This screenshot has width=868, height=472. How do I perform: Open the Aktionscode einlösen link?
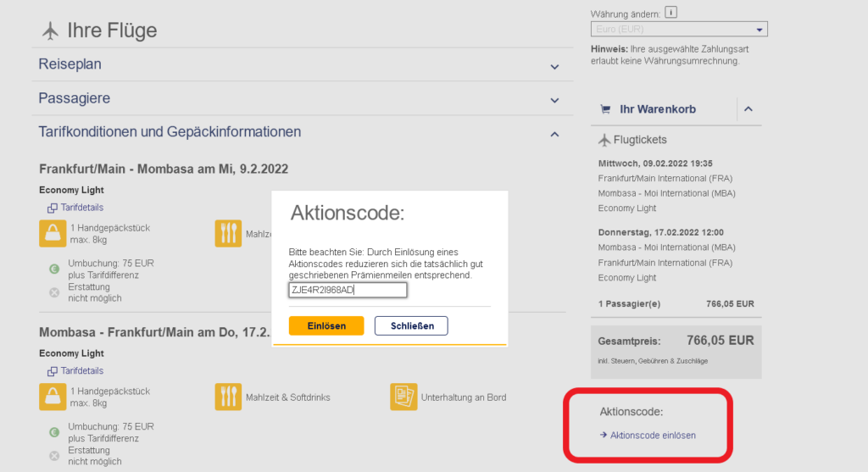(x=653, y=436)
